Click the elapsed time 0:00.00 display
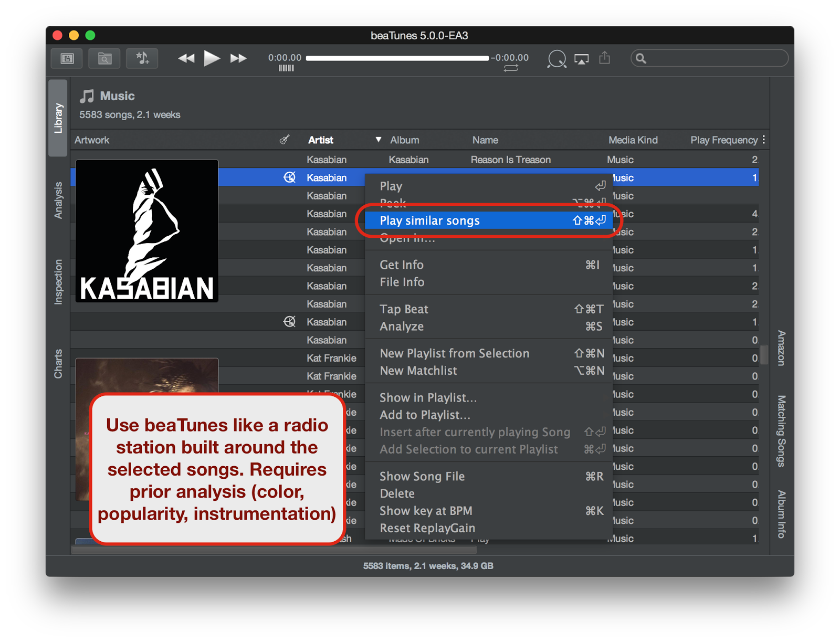This screenshot has width=840, height=642. [285, 58]
